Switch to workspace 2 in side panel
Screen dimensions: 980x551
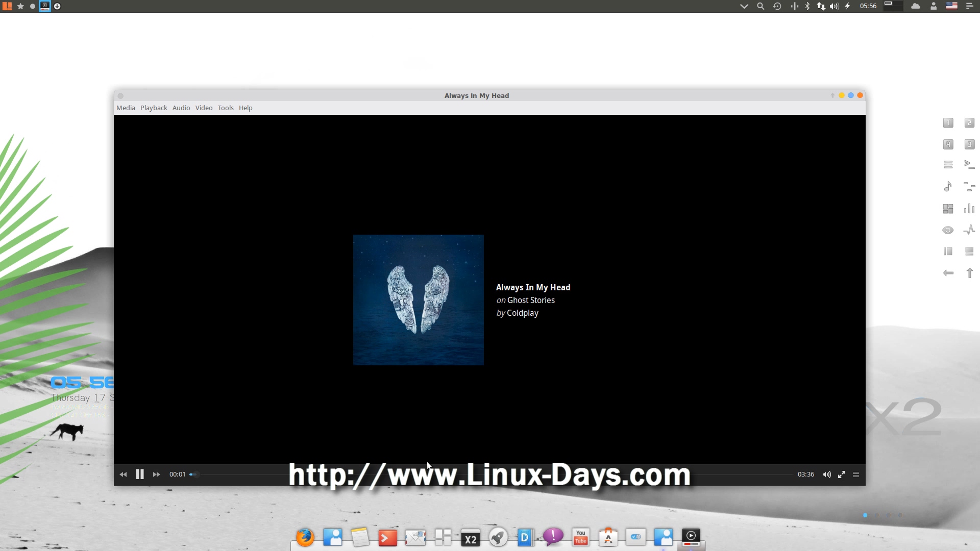click(969, 123)
